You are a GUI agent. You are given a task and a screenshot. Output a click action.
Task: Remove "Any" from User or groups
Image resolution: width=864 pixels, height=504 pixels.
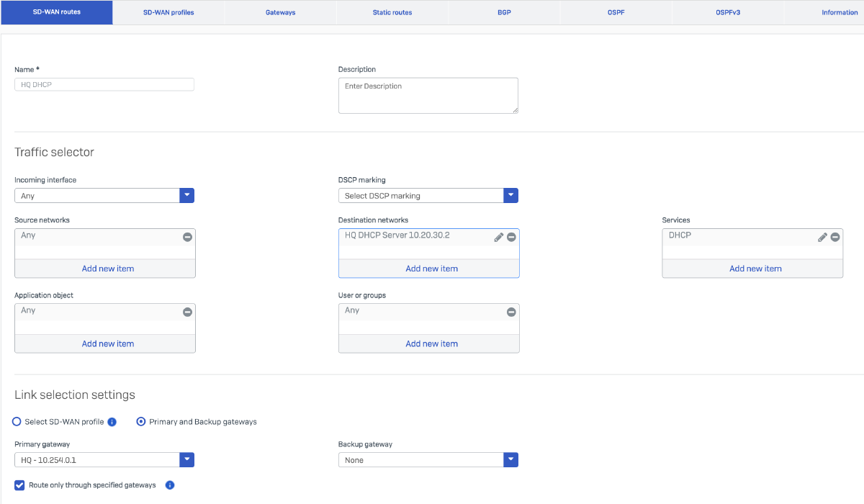(x=511, y=312)
